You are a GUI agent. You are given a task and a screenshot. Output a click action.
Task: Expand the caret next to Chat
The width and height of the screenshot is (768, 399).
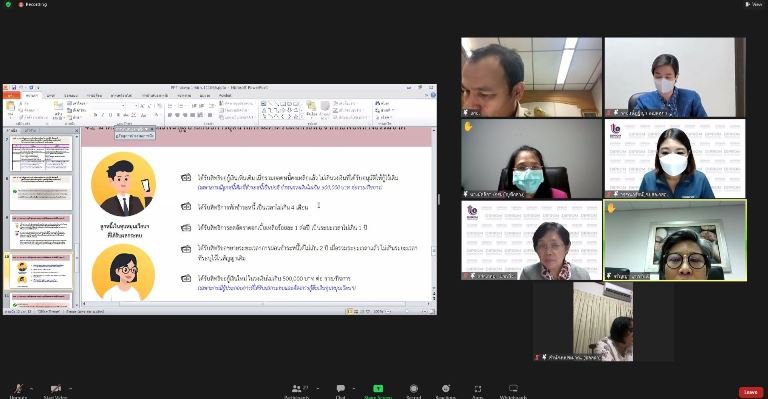354,389
